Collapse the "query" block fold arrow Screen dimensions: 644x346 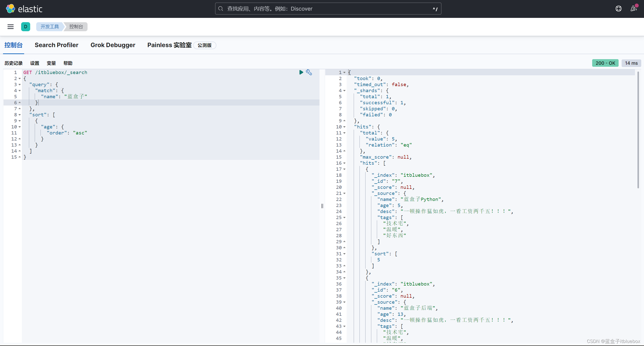(20, 85)
